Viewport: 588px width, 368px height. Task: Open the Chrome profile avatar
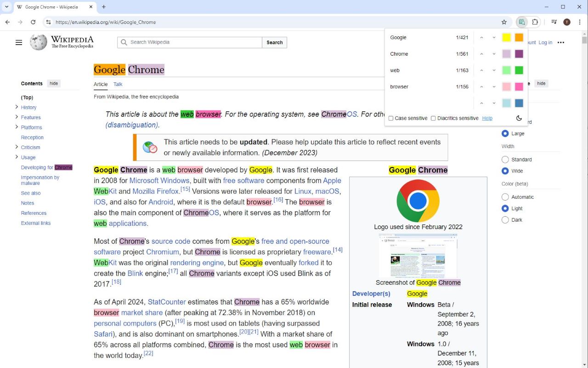[567, 22]
